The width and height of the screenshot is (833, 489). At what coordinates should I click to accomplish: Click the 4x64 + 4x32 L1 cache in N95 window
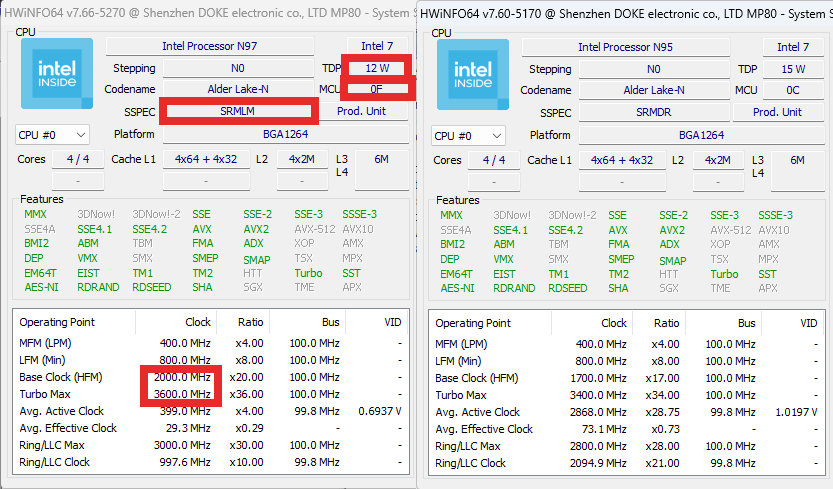pyautogui.click(x=622, y=160)
